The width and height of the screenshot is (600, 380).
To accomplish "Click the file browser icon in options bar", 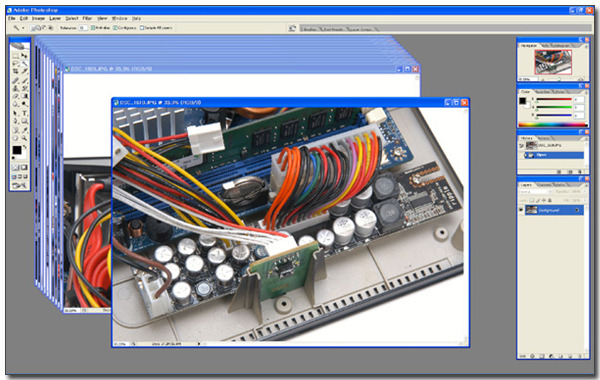I will [292, 28].
